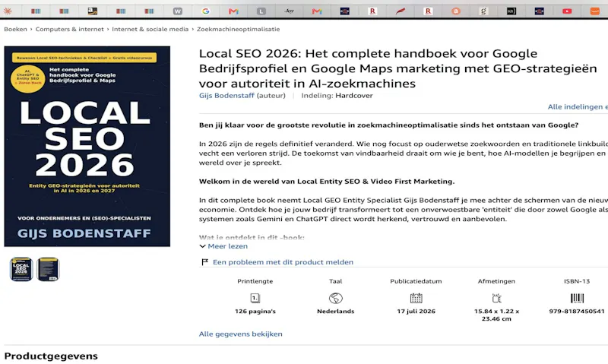Open the orange circle 'a' favicon tab
This screenshot has width=608, height=364.
tap(456, 11)
